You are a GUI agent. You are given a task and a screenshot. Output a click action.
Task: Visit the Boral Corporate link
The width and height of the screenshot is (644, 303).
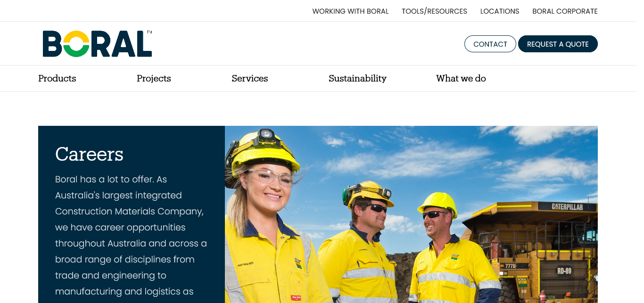[565, 11]
